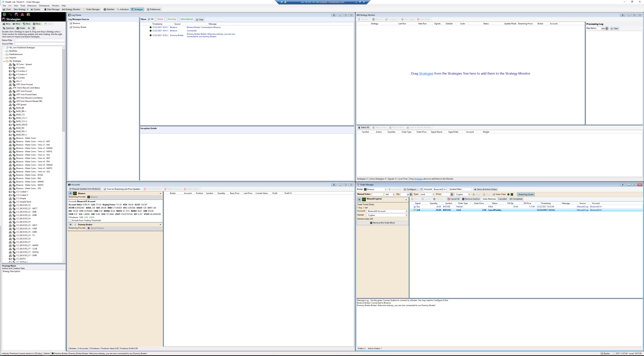
Task: Hide Binance broker with eye toggle
Action: point(70,194)
